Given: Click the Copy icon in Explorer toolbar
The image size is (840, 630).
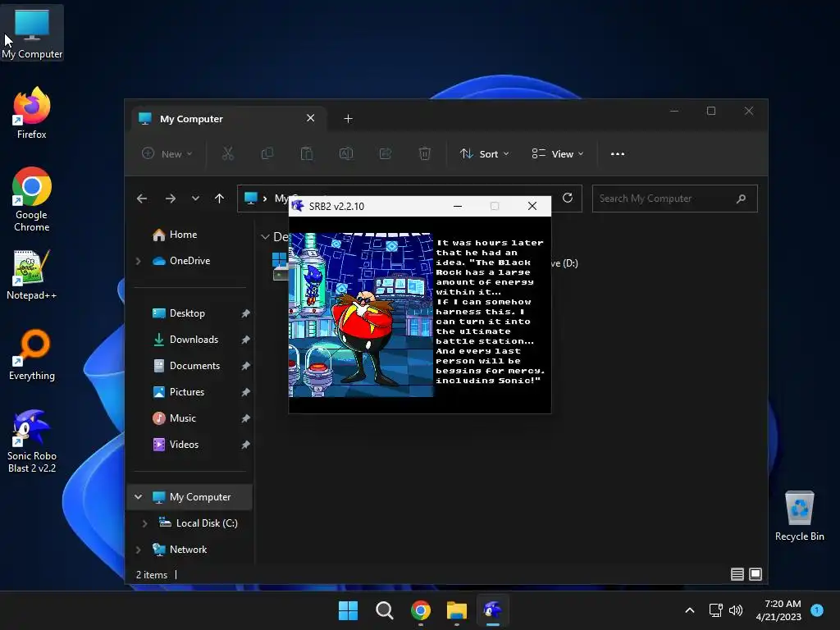Looking at the screenshot, I should (x=267, y=153).
